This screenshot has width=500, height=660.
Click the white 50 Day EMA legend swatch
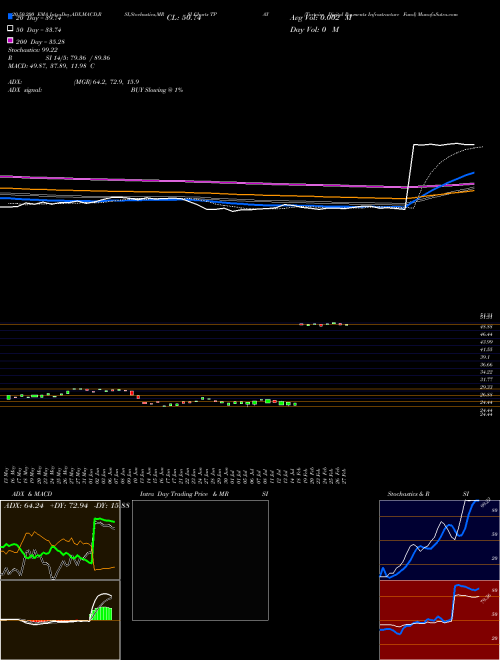[x=10, y=28]
